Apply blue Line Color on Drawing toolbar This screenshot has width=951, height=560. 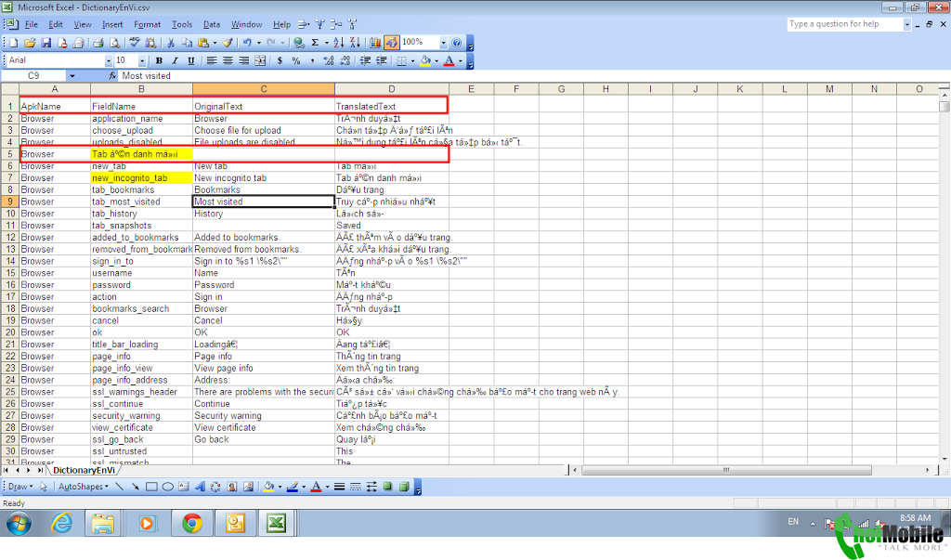293,487
